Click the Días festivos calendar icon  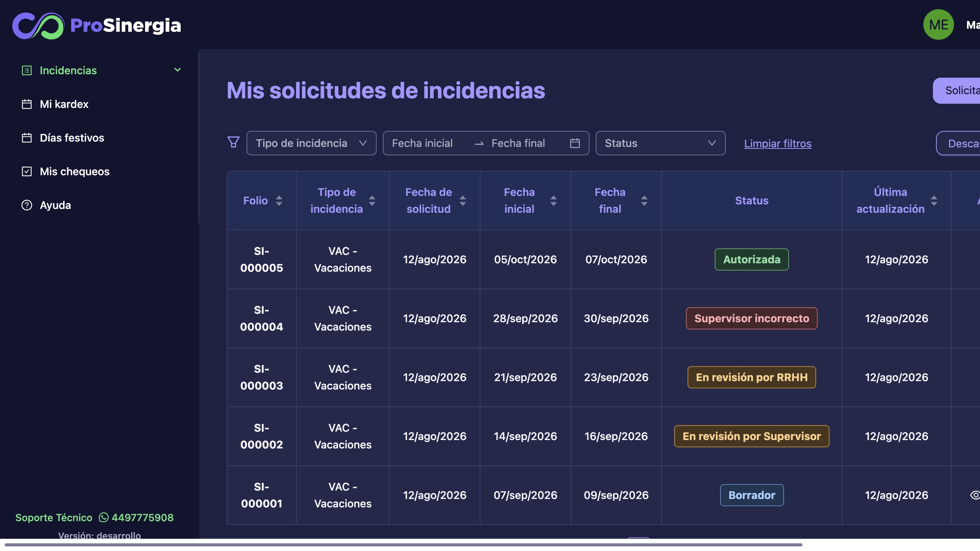click(x=27, y=138)
